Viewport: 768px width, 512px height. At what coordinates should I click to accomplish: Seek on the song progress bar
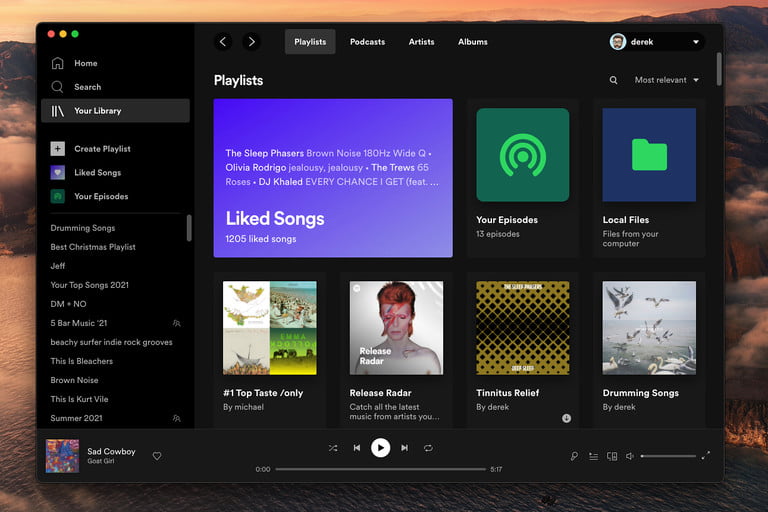point(381,469)
